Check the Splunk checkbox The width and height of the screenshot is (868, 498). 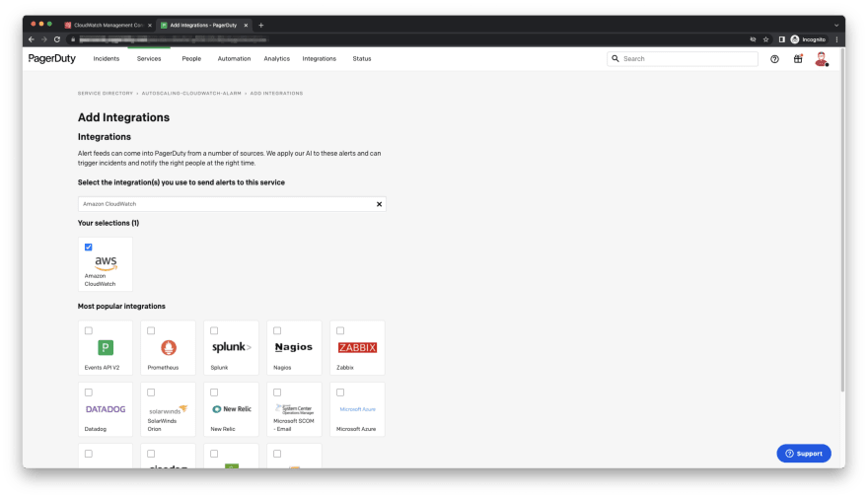(x=214, y=330)
